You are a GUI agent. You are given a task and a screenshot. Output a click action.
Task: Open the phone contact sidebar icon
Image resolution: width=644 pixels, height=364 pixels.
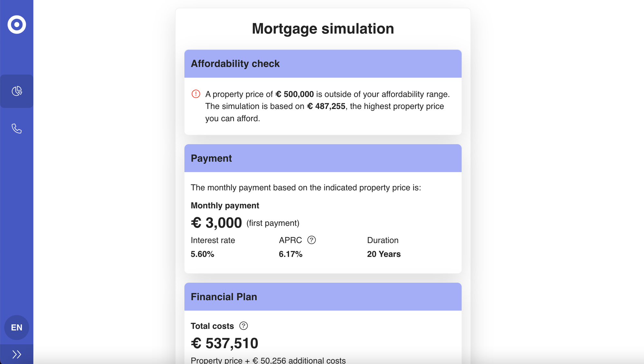tap(17, 129)
